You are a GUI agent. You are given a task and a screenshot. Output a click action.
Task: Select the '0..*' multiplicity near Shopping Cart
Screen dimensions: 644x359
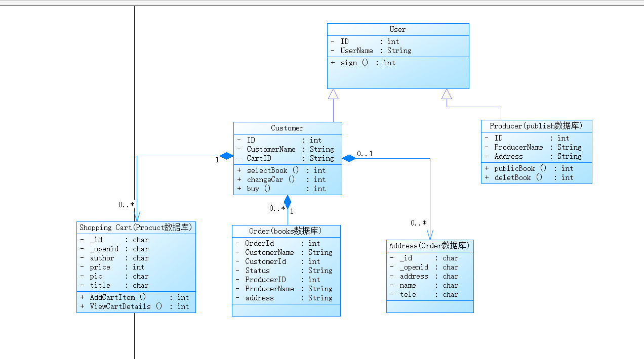pos(127,205)
